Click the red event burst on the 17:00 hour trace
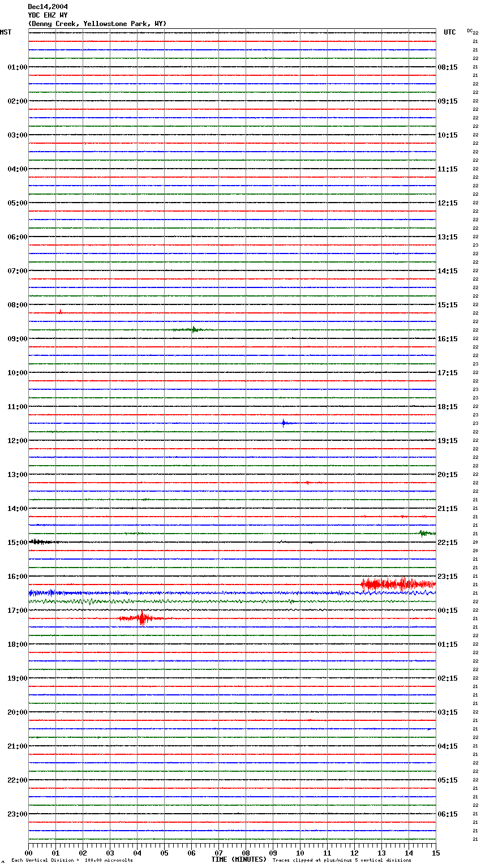The image size is (481, 868). (141, 618)
